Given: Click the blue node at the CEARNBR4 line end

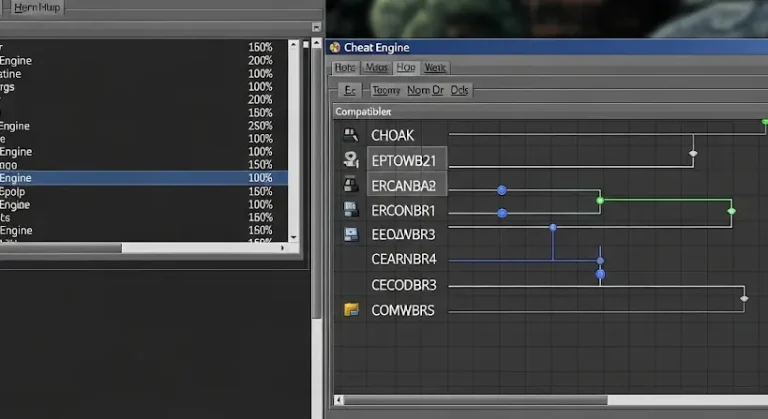Looking at the screenshot, I should (x=600, y=261).
